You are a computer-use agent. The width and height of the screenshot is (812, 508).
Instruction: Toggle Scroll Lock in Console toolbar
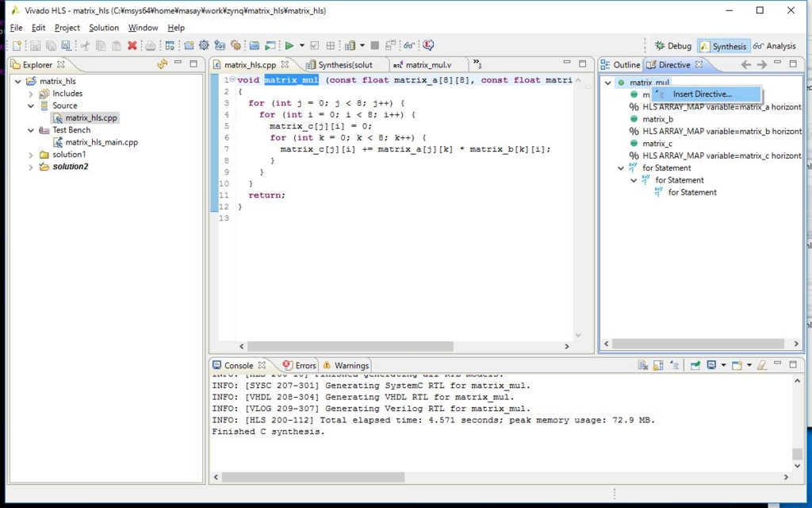[657, 365]
